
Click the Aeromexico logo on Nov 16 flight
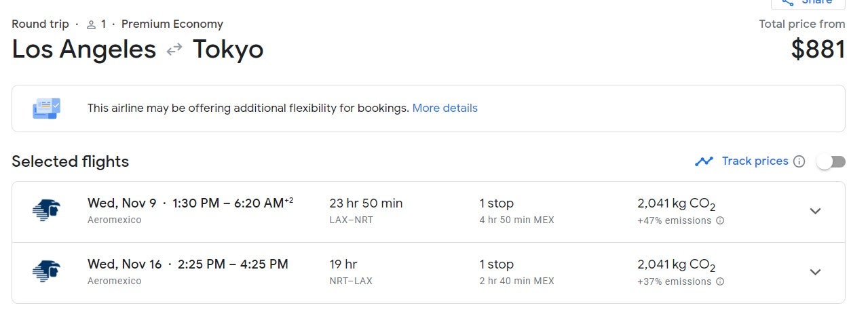click(x=46, y=272)
